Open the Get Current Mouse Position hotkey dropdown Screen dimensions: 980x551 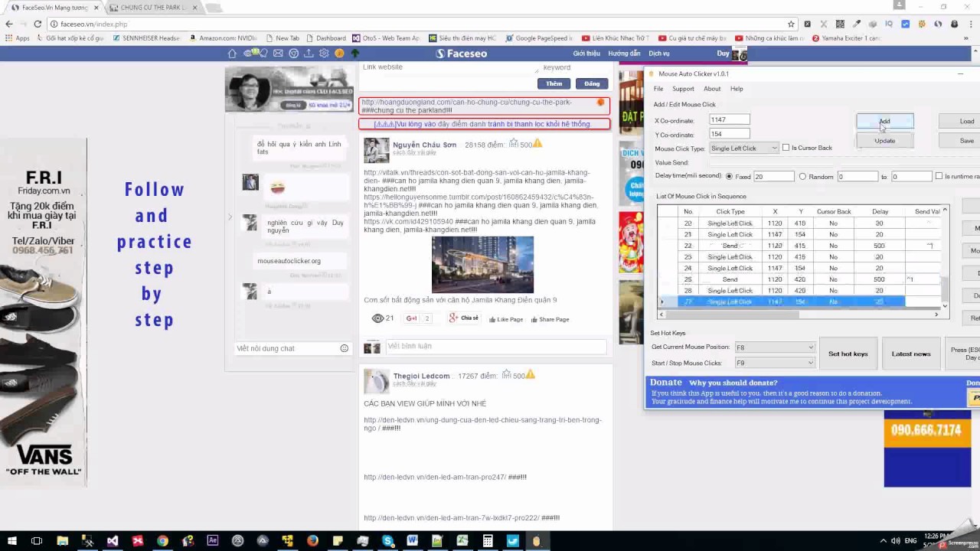(x=774, y=347)
